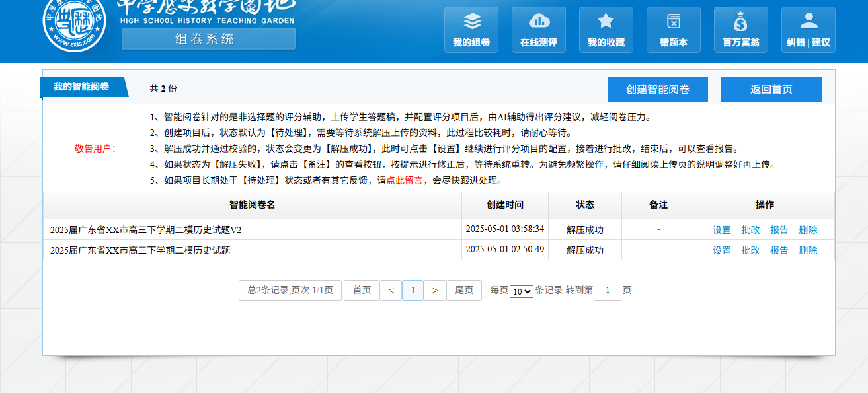Open 我的收藏 star icon
This screenshot has width=868, height=393.
[x=606, y=22]
